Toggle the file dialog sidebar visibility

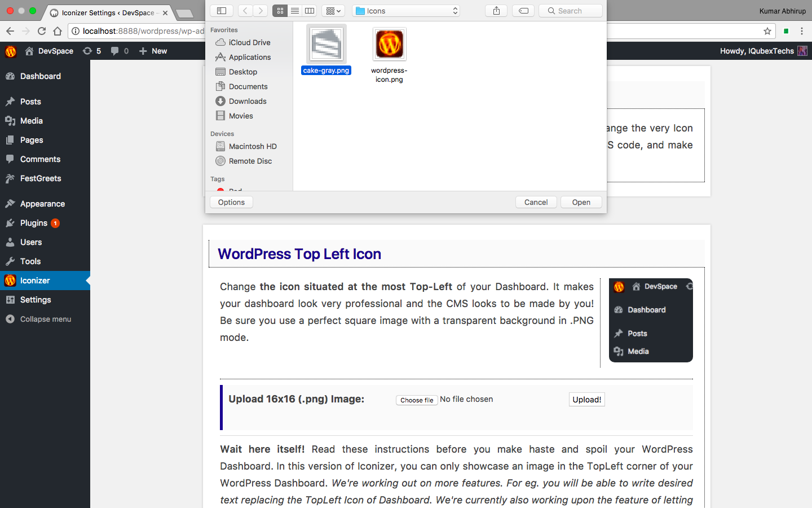pos(222,11)
